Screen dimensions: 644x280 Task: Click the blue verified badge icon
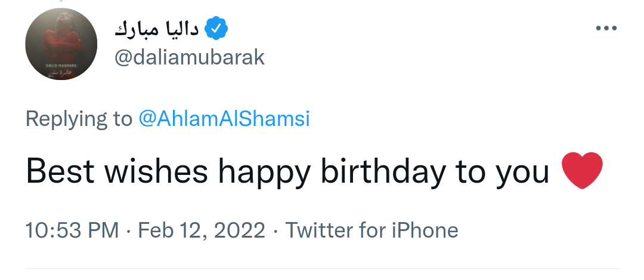(216, 29)
